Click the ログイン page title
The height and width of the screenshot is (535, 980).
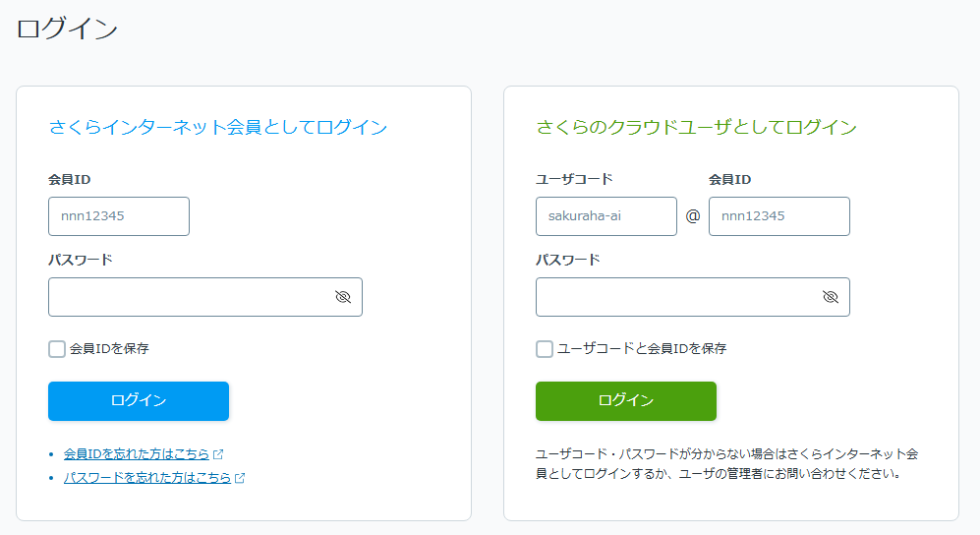(x=67, y=29)
